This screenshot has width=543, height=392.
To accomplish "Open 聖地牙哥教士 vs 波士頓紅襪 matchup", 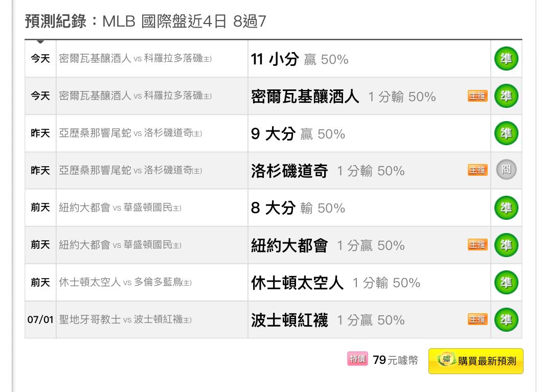I will click(x=125, y=319).
